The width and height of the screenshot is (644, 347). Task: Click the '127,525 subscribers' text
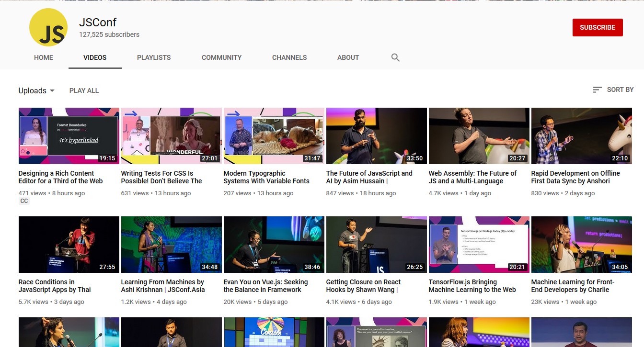pos(109,34)
